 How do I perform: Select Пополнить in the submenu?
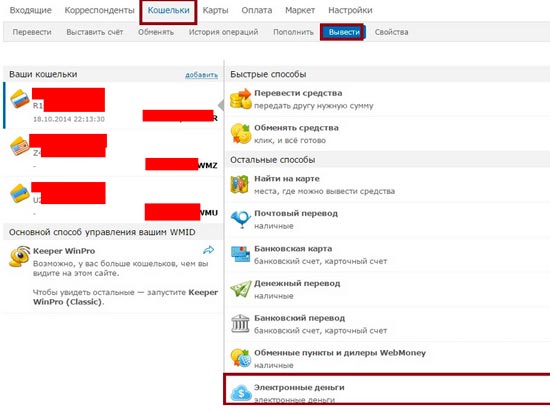coord(293,32)
